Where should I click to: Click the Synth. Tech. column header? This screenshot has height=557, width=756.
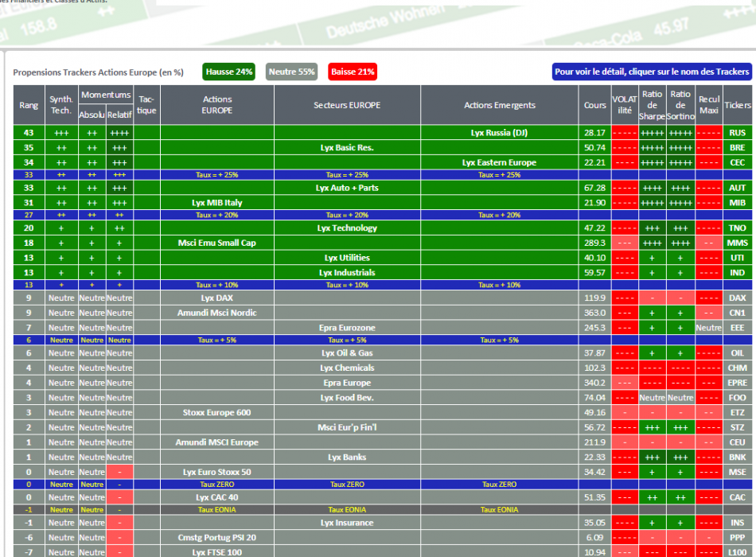click(x=61, y=105)
